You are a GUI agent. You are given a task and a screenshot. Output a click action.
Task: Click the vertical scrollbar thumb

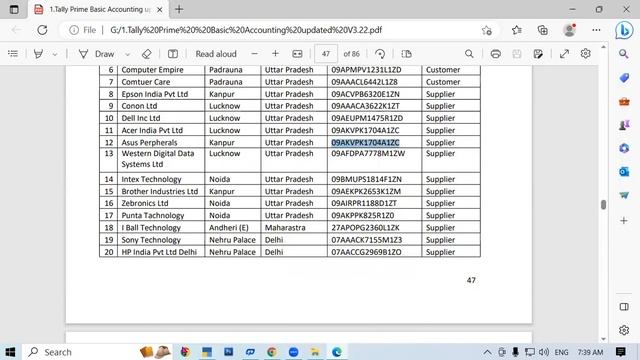(x=603, y=204)
